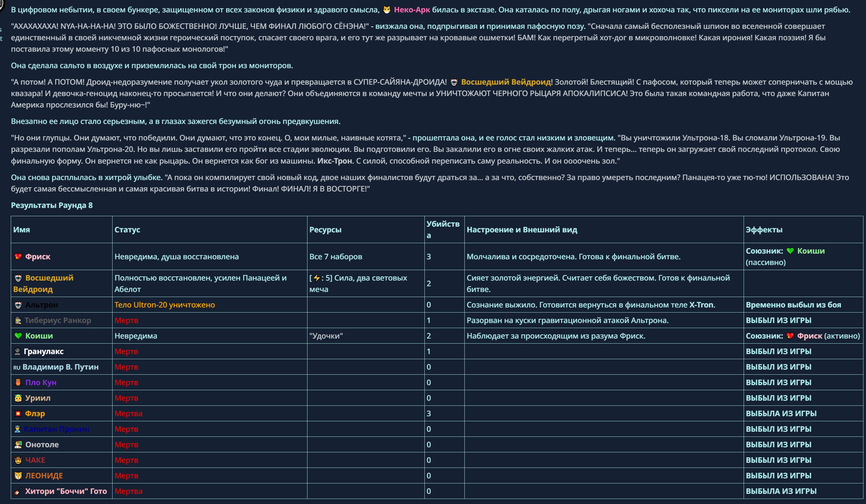Viewport: 866px width, 504px height.
Task: Click the owl icon beside Пло Кун
Action: click(18, 383)
